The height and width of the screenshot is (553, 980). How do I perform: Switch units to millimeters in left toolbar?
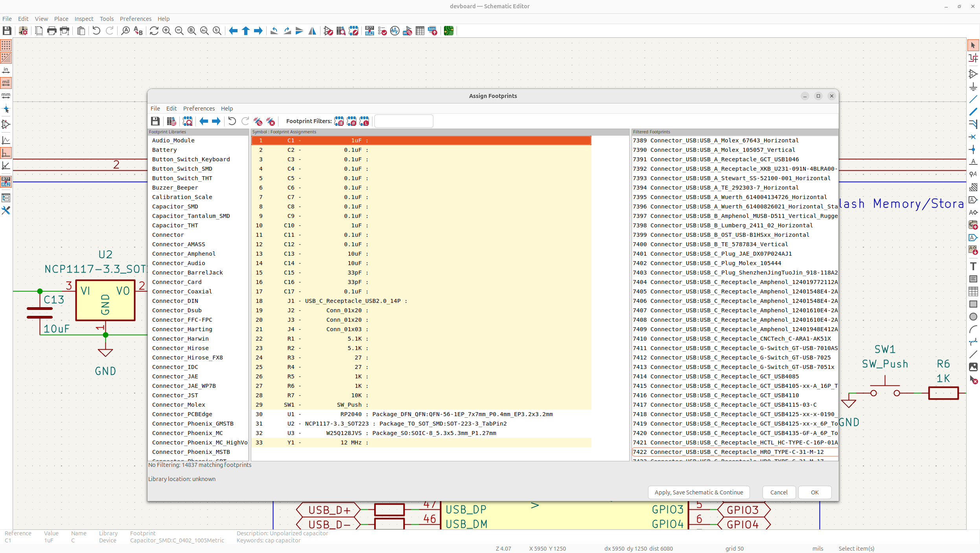pos(6,96)
